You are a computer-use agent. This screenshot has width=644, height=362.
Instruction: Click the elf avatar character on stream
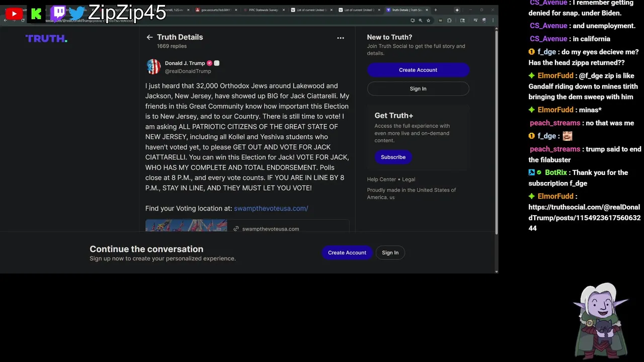click(x=600, y=320)
